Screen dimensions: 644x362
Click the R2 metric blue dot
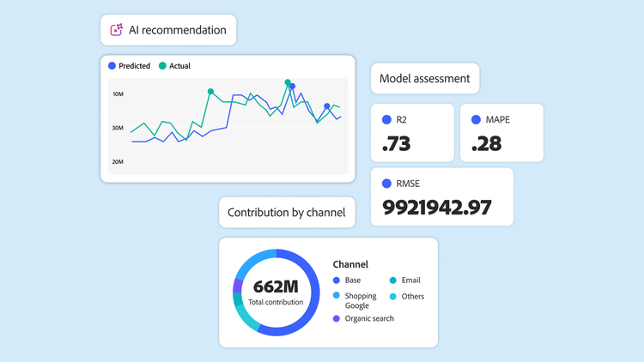click(x=387, y=119)
